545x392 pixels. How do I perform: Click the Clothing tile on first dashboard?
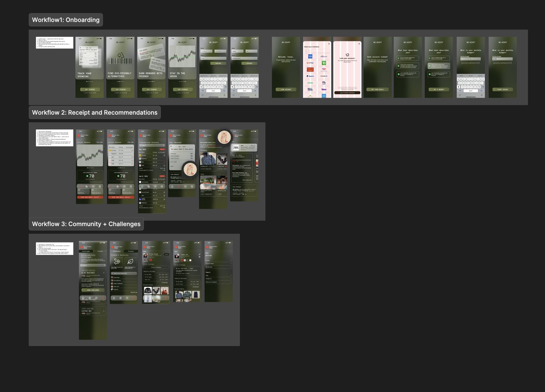coord(83,192)
